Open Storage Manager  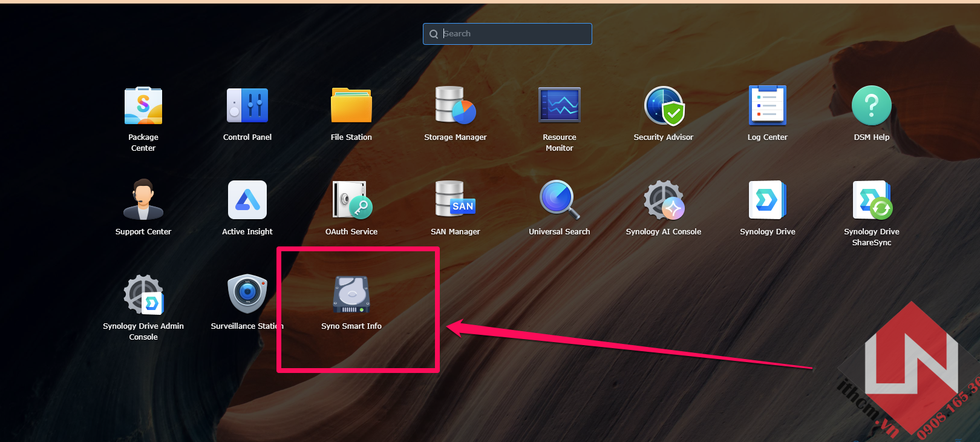point(456,105)
